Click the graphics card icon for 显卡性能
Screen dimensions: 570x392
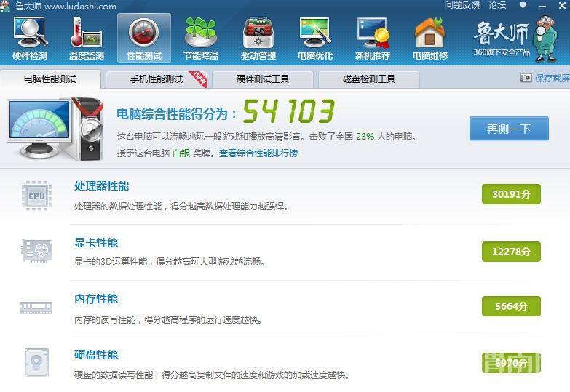pos(36,251)
